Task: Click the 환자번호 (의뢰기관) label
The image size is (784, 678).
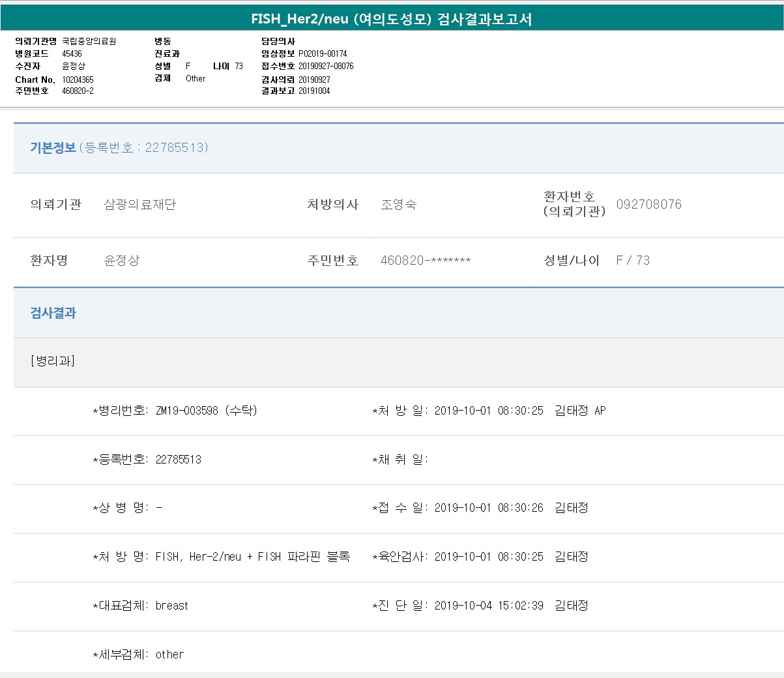Action: coord(575,203)
